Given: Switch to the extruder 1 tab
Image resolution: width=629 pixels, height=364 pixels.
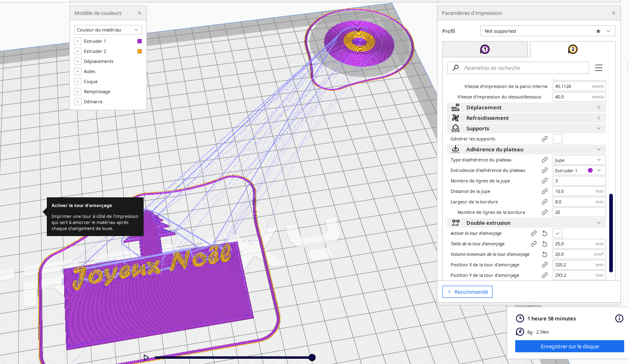Looking at the screenshot, I should (485, 49).
